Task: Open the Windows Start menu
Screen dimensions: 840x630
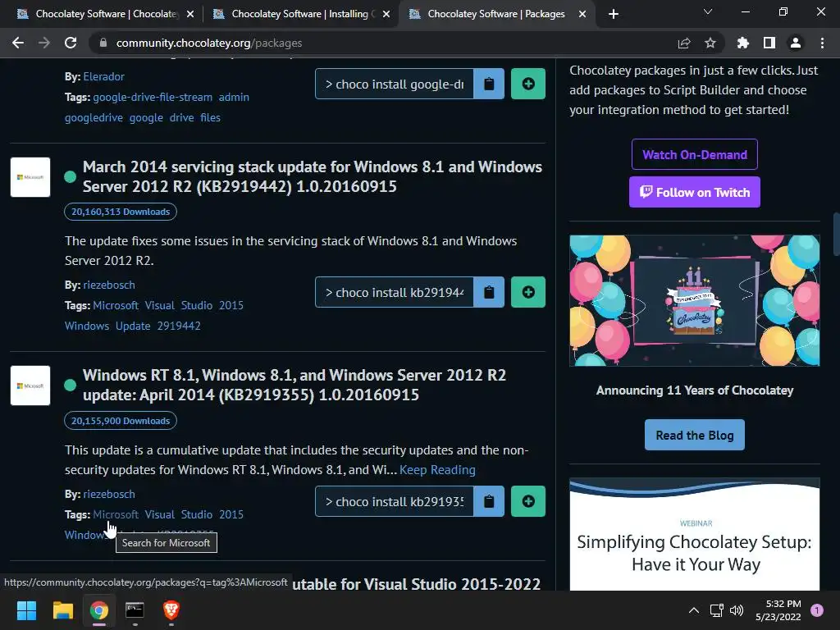Action: click(x=26, y=610)
